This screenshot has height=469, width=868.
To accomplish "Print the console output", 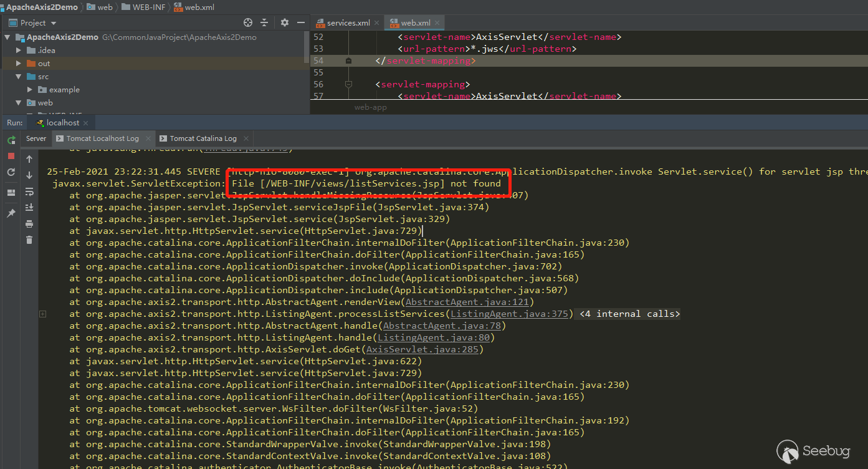I will coord(29,223).
